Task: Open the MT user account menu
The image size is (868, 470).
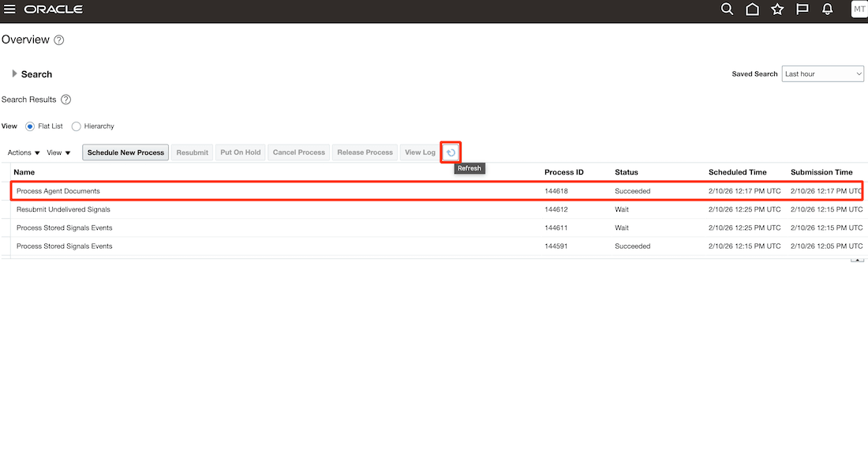Action: (859, 9)
